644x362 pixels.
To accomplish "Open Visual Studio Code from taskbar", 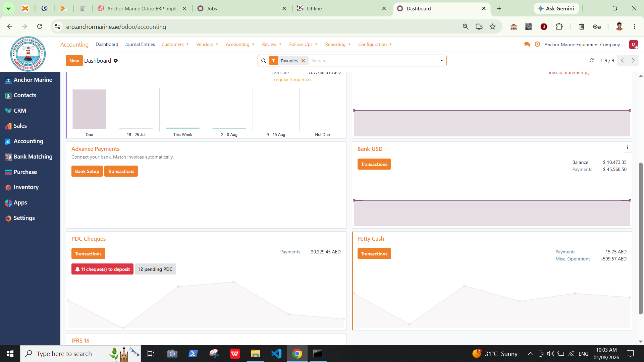I will [276, 354].
